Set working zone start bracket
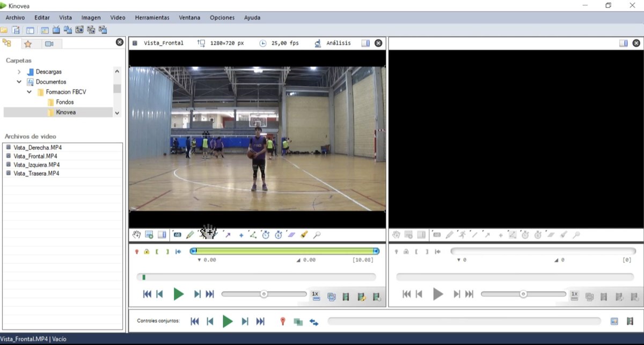The width and height of the screenshot is (644, 345). [157, 251]
